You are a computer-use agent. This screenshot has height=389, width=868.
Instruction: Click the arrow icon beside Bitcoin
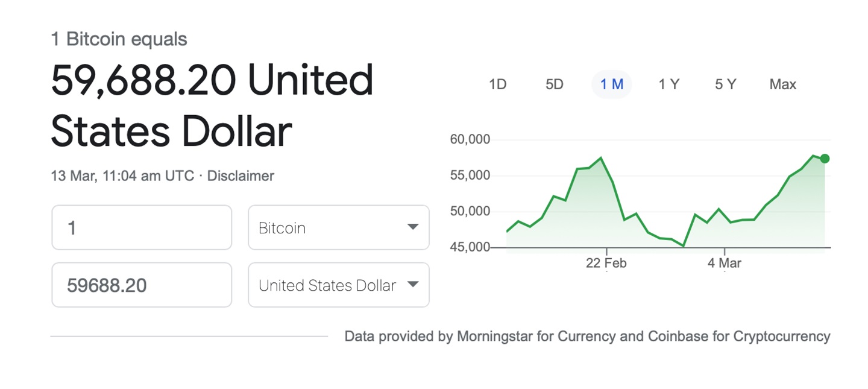413,227
